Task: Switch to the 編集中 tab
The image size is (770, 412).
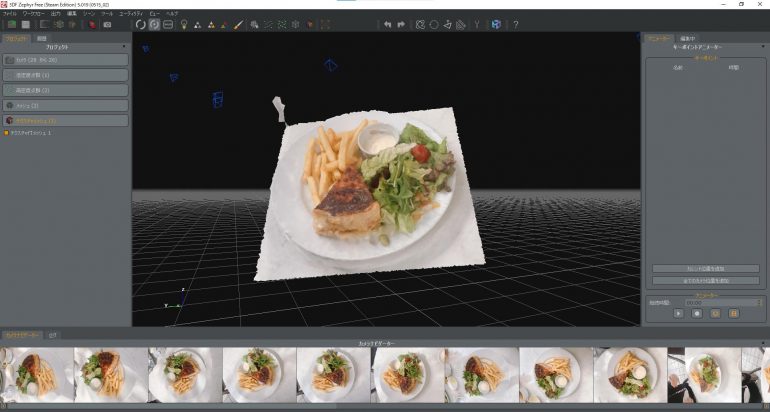Action: coord(687,38)
